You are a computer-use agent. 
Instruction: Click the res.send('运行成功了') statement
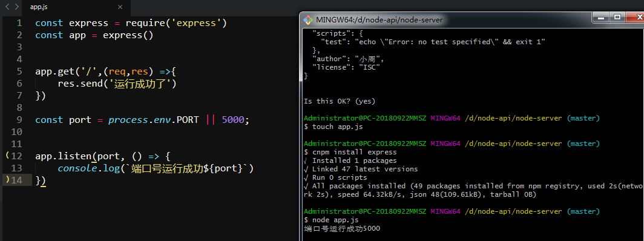point(117,84)
